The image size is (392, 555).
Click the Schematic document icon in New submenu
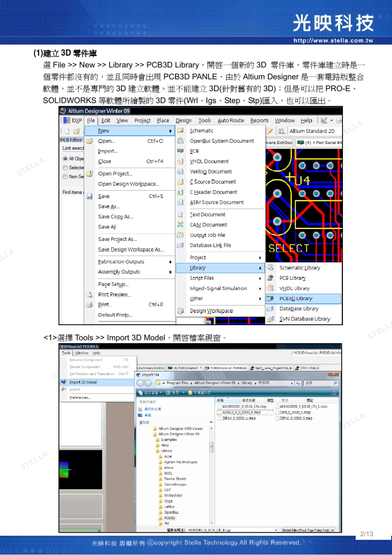(180, 130)
